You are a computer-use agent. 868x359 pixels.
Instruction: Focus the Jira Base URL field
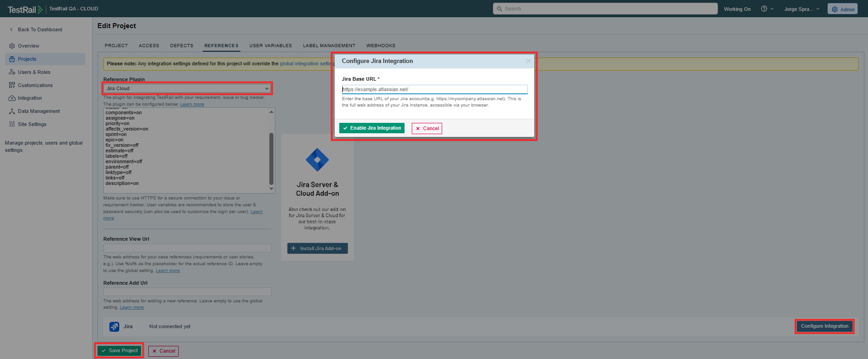coord(434,89)
